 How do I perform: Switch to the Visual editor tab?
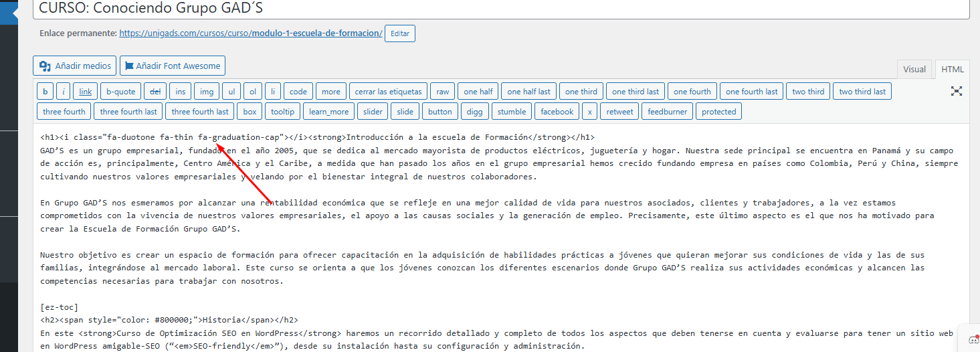click(914, 69)
